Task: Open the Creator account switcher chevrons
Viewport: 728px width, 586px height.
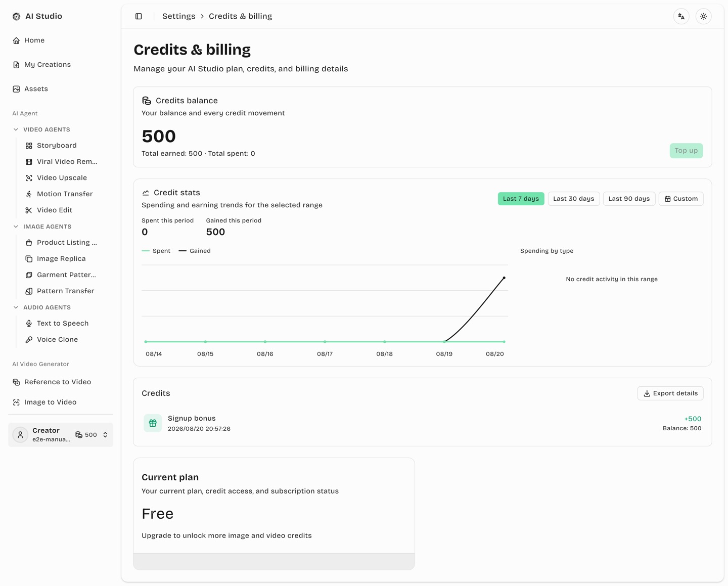Action: click(105, 435)
